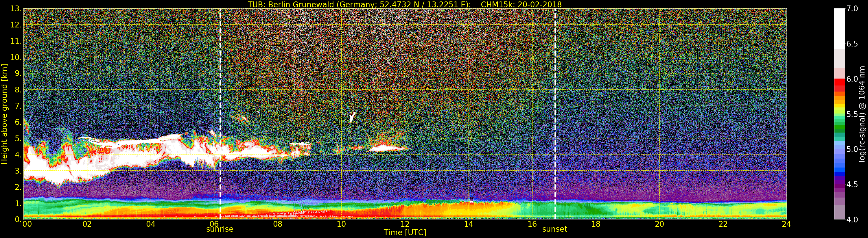Click the time axis tick label '22'
The height and width of the screenshot is (238, 868).
tap(723, 224)
